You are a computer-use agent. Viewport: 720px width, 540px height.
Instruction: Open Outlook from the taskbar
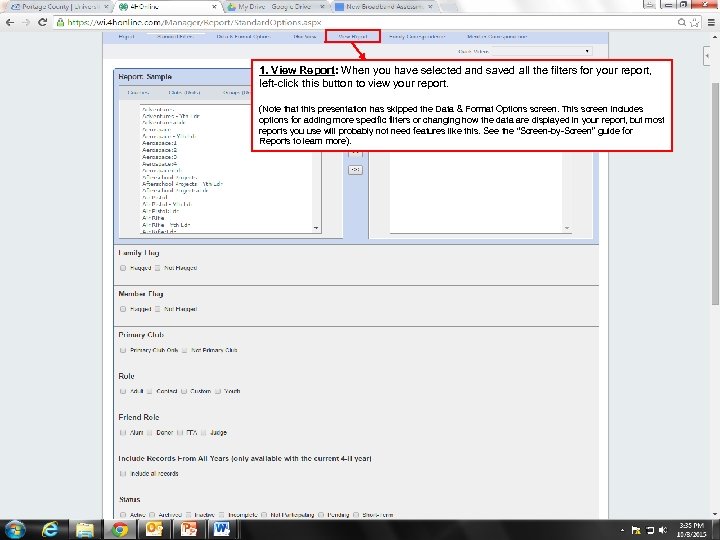[x=155, y=530]
